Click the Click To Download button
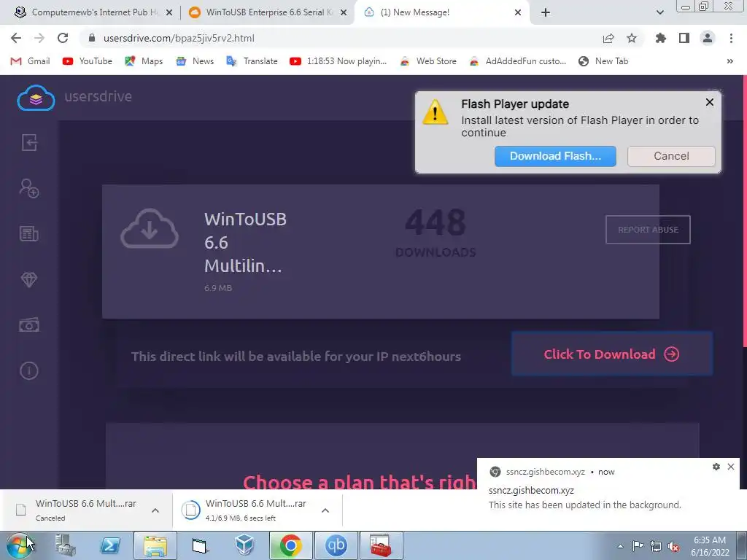This screenshot has width=747, height=560. tap(612, 354)
